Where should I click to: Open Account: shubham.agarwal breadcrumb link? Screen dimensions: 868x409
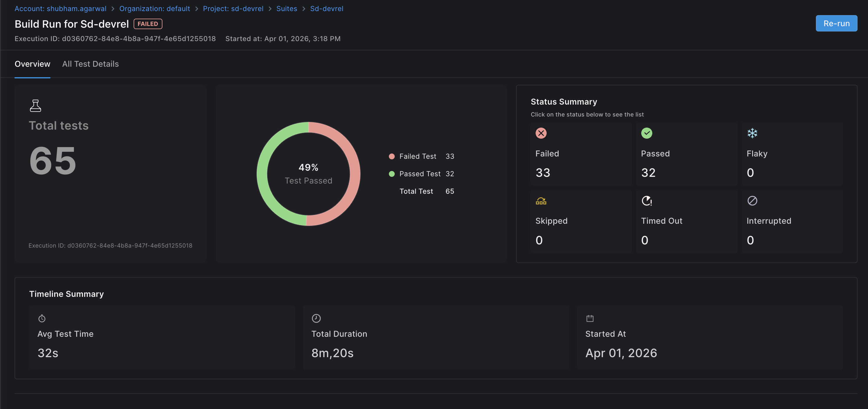[x=60, y=9]
